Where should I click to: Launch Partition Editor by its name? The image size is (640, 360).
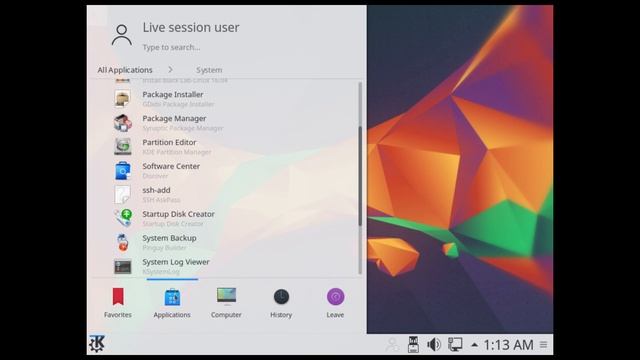pos(169,142)
